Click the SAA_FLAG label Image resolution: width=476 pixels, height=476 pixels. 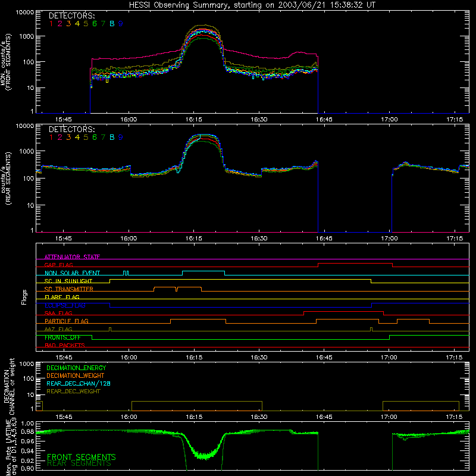[x=58, y=313]
